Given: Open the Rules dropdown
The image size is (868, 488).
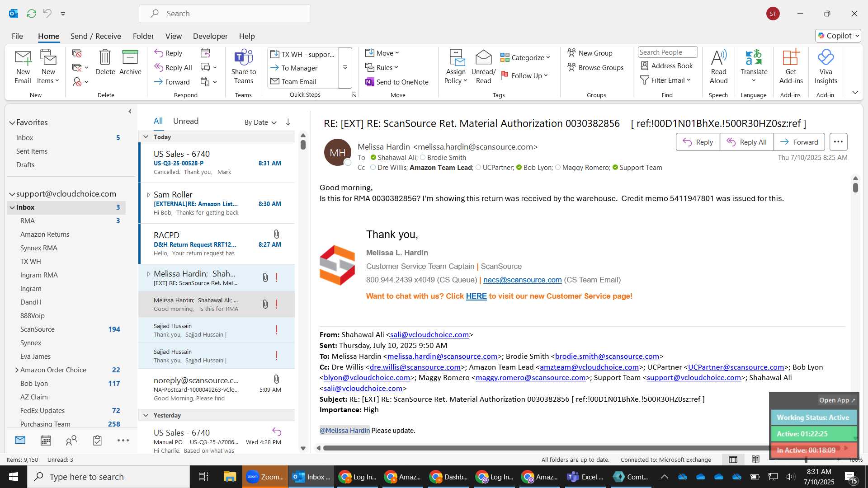Looking at the screenshot, I should pos(382,67).
